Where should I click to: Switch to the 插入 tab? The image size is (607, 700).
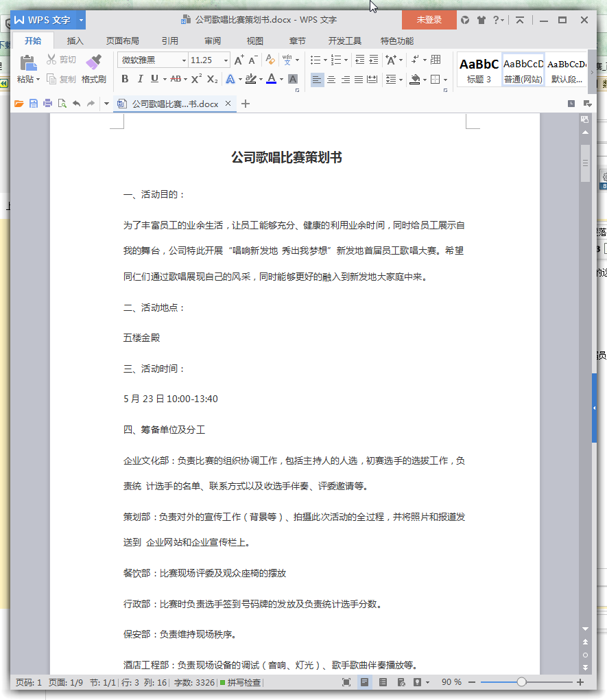[75, 41]
